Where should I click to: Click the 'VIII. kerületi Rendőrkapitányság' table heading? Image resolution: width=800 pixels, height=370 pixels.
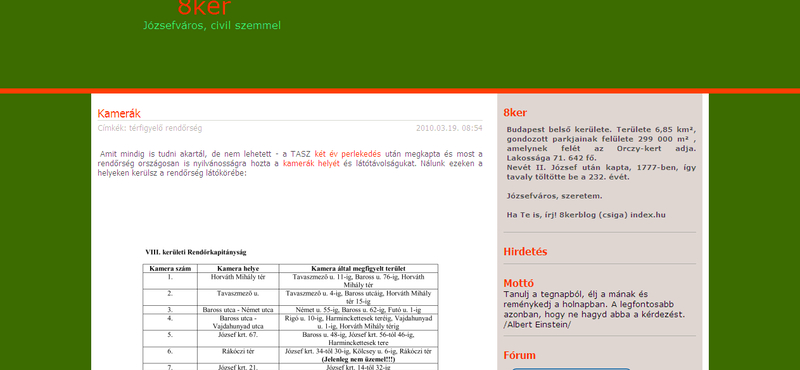click(x=196, y=252)
